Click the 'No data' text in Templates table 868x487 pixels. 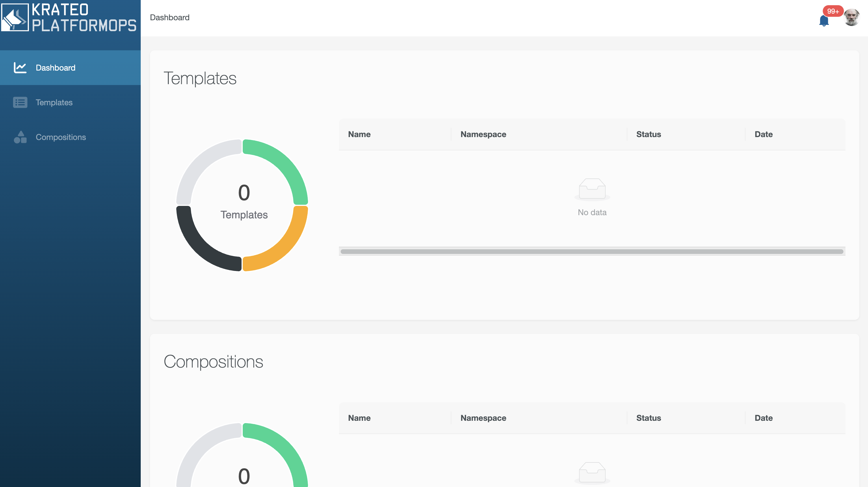click(x=592, y=212)
